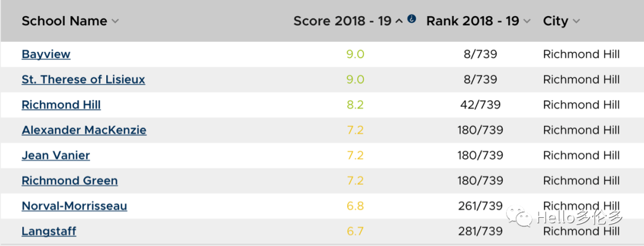
Task: Open the St. Therese of Lisieux link
Action: 83,79
